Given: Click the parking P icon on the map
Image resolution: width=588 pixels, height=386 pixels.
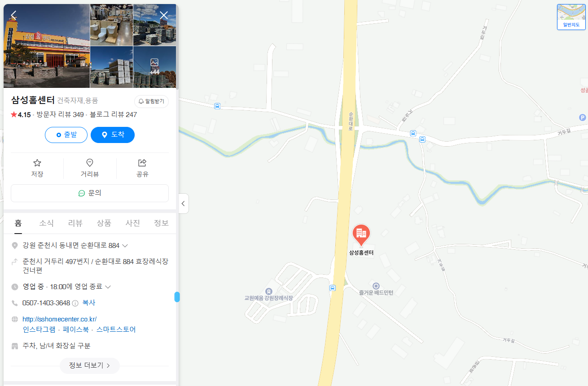Looking at the screenshot, I should [583, 117].
